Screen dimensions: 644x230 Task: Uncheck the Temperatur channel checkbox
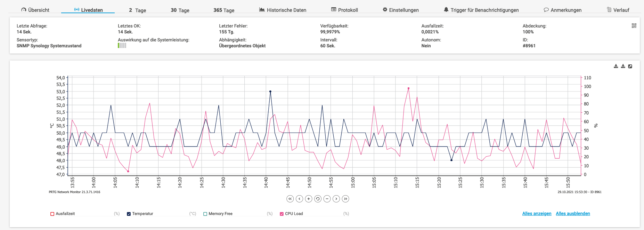129,214
